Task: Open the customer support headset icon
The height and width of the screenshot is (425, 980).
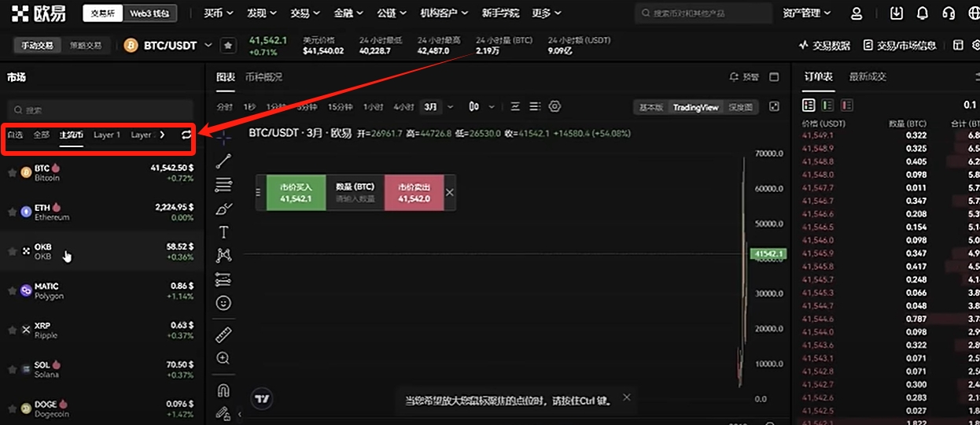Action: pyautogui.click(x=949, y=13)
